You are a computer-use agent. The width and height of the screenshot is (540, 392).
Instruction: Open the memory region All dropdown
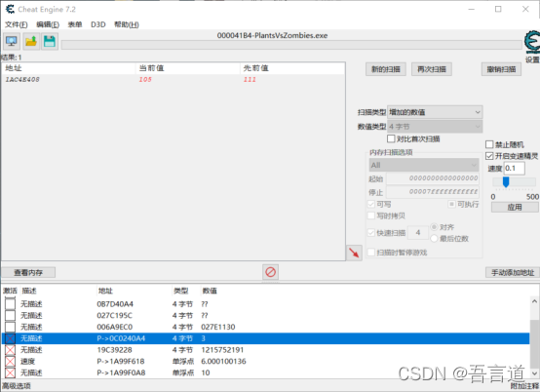tap(424, 165)
